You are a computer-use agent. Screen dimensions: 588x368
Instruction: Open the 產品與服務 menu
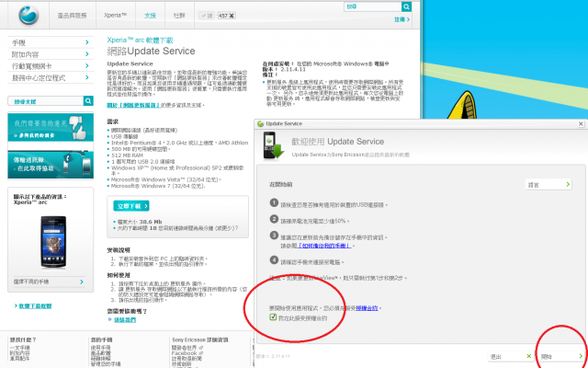72,16
